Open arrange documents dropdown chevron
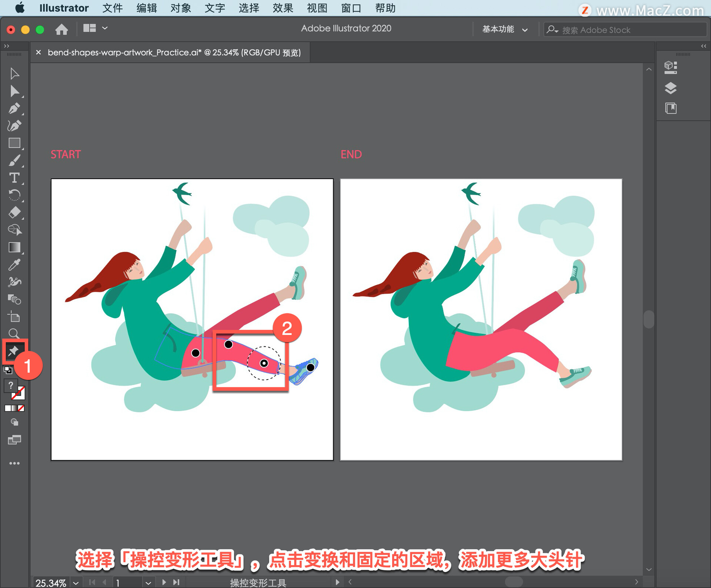Viewport: 711px width, 588px height. (105, 28)
